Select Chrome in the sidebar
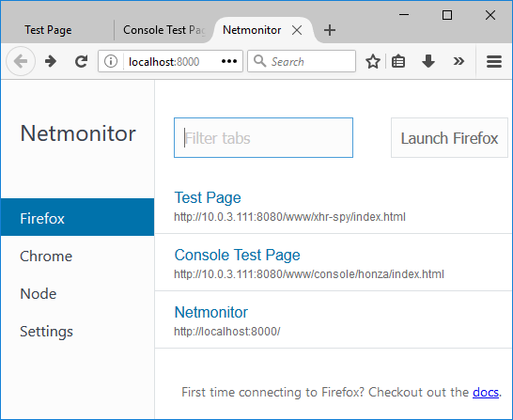This screenshot has height=420, width=513. coord(46,257)
